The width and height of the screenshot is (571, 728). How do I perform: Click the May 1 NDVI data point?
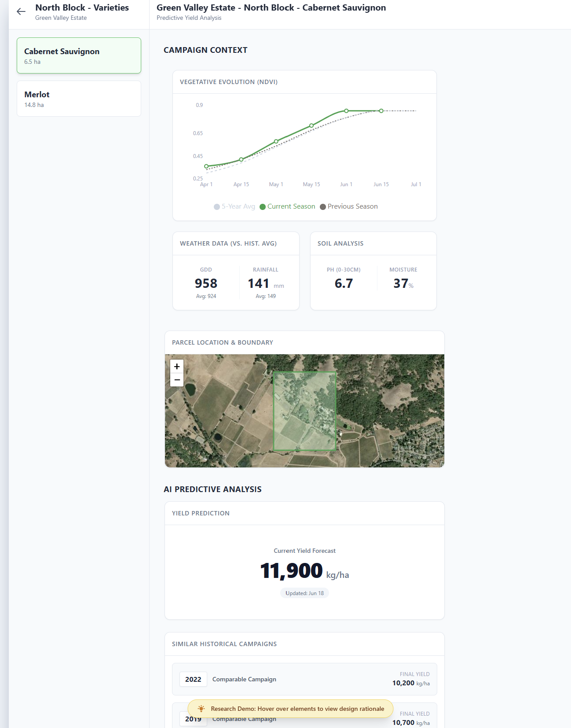276,141
